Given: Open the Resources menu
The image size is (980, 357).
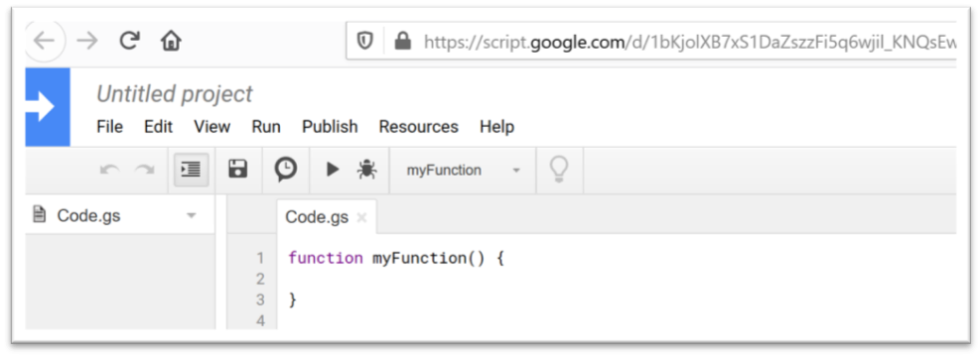Looking at the screenshot, I should 419,127.
